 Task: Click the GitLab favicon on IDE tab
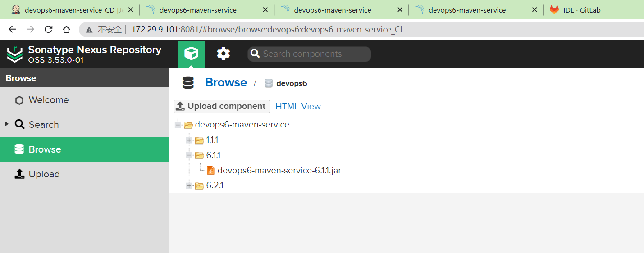click(x=554, y=10)
